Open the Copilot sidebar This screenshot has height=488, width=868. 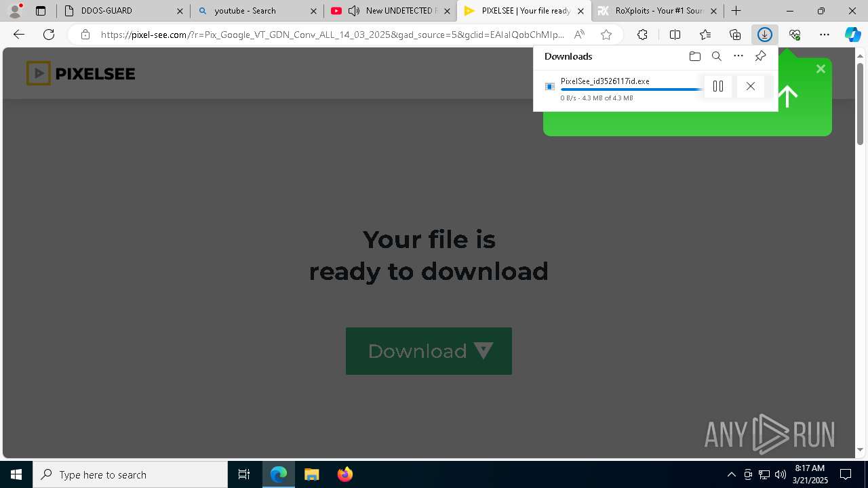click(853, 35)
